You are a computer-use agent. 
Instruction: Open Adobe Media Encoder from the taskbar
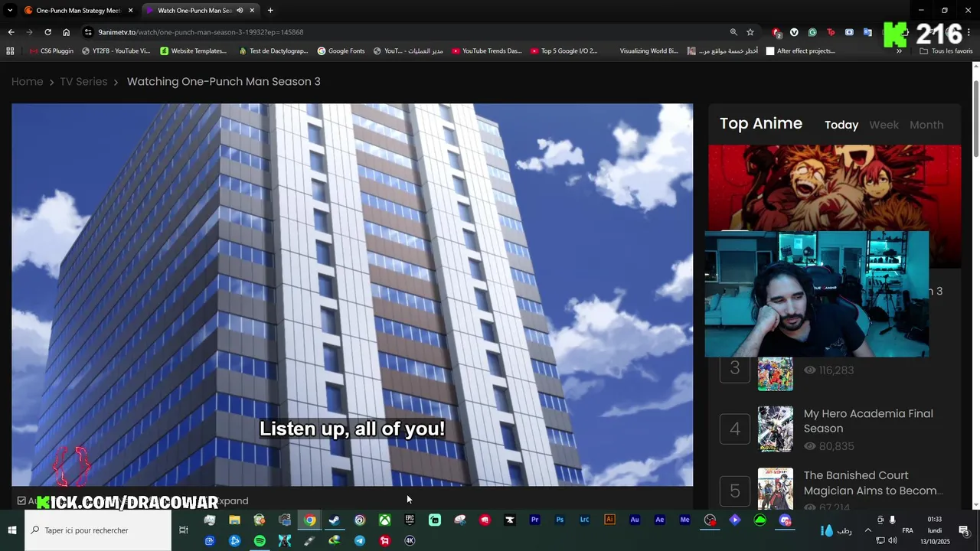(x=684, y=520)
